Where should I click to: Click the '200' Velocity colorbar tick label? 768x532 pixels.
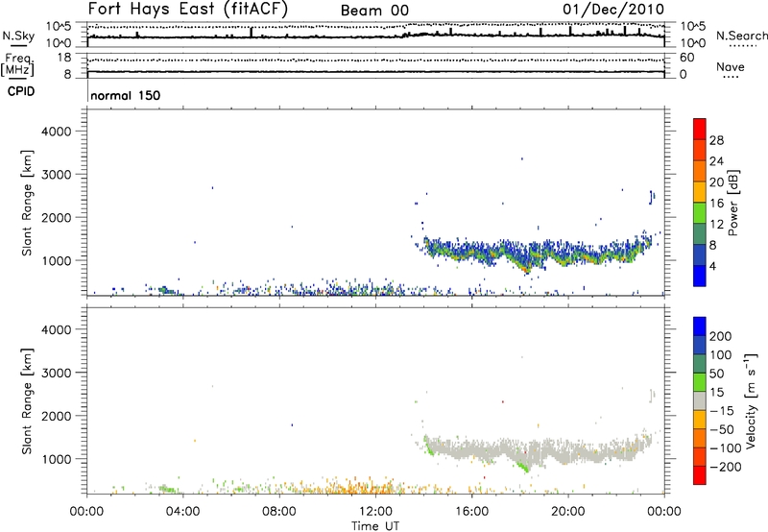coord(721,336)
